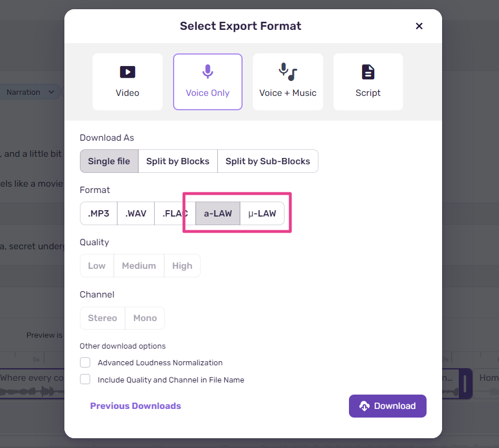This screenshot has height=448, width=499.
Task: Tick Include Quality and Channel in File Name
Action: coord(85,379)
